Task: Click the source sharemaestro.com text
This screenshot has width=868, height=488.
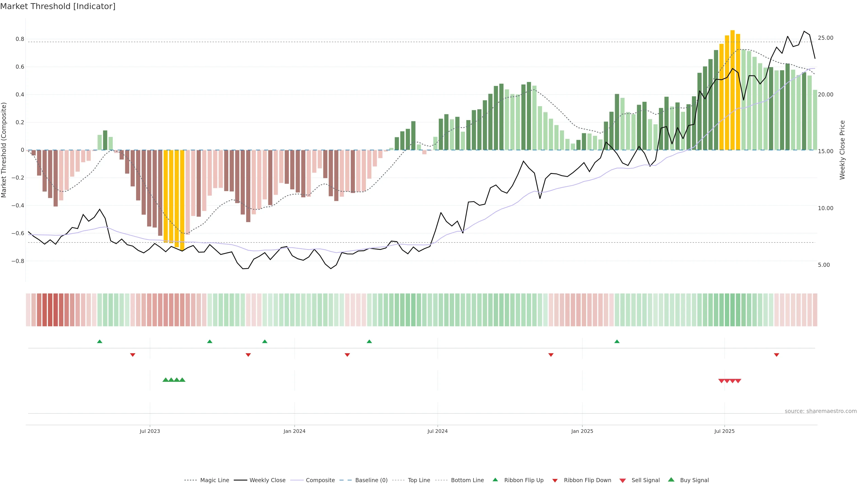Action: (x=821, y=411)
